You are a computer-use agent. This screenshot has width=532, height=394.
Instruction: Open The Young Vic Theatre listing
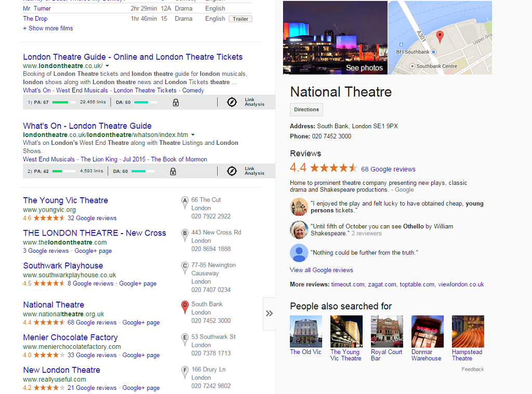(x=65, y=200)
